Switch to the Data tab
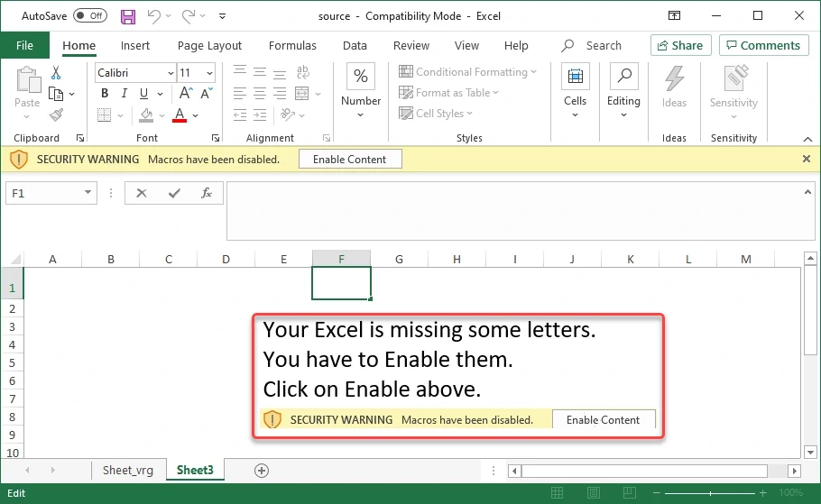 (355, 46)
